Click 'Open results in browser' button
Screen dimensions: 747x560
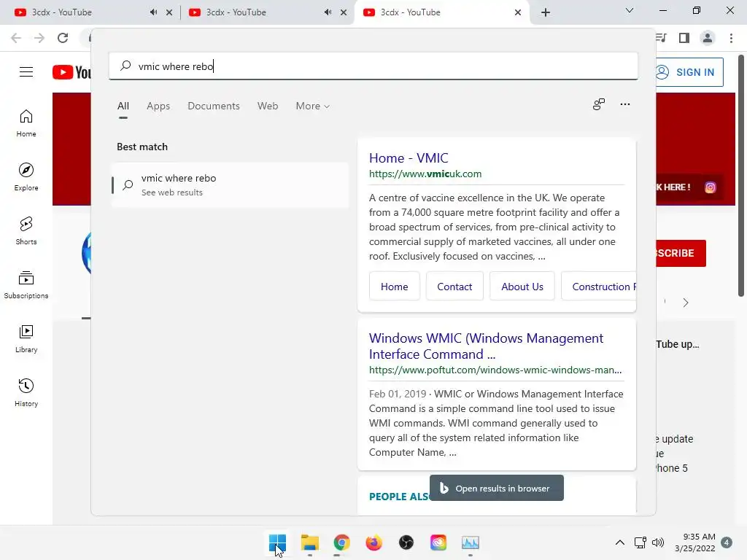[496, 488]
